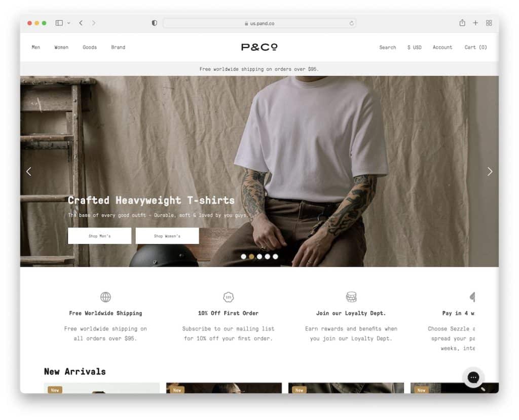This screenshot has height=420, width=519.
Task: Select the third carousel slide dot
Action: [x=259, y=256]
